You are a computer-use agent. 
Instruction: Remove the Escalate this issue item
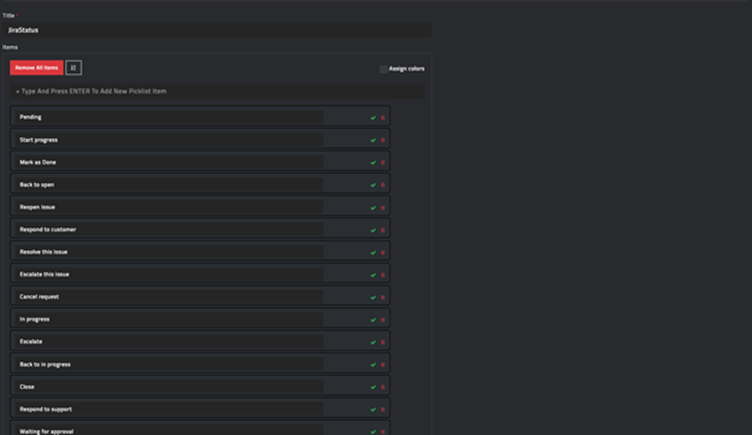(382, 275)
